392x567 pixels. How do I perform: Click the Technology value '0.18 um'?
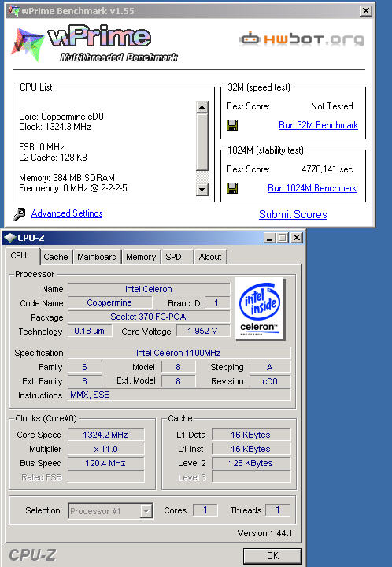click(90, 331)
